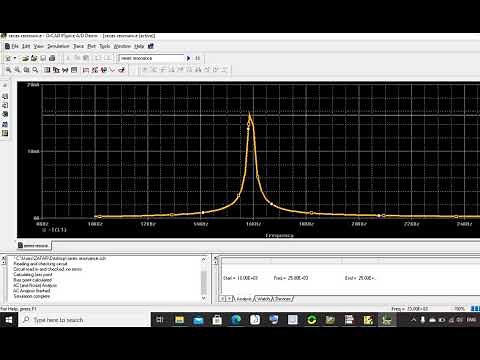This screenshot has width=480, height=360.
Task: Expand the New file dropdown arrow
Action: tap(15, 58)
